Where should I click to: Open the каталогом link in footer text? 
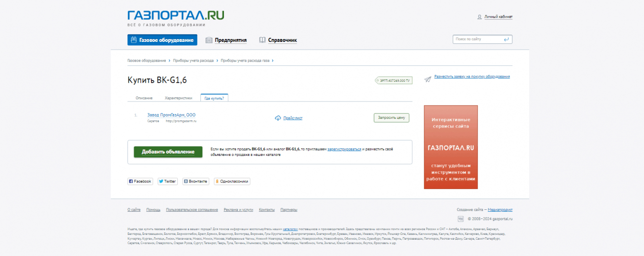pos(290,229)
